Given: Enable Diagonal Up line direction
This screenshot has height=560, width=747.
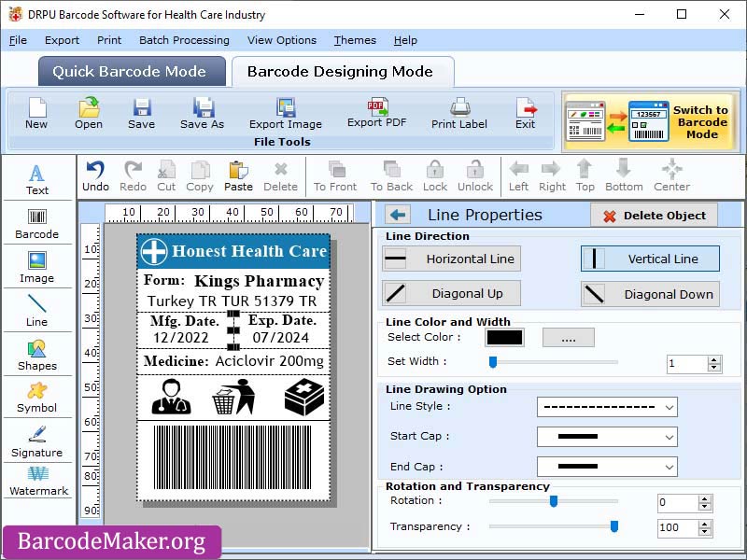Looking at the screenshot, I should click(451, 293).
